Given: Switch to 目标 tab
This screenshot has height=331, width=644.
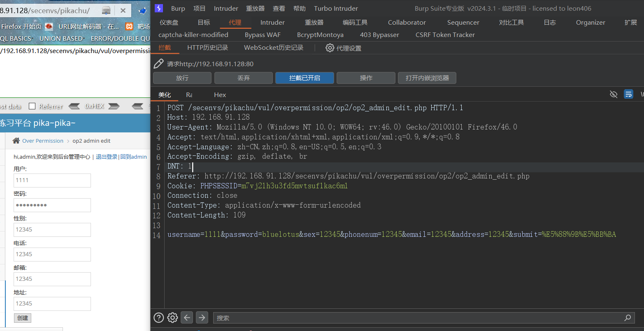Looking at the screenshot, I should point(204,22).
